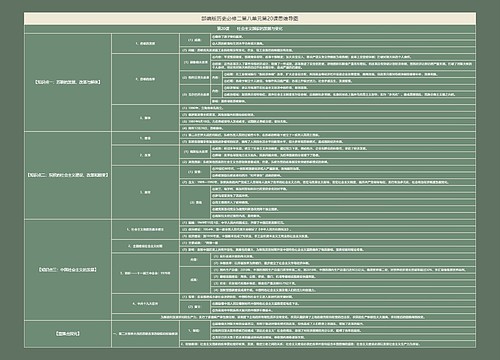This screenshot has height=360, width=500.
Task: Select subtopic 3 cell under 知识点一
Action: click(145, 118)
